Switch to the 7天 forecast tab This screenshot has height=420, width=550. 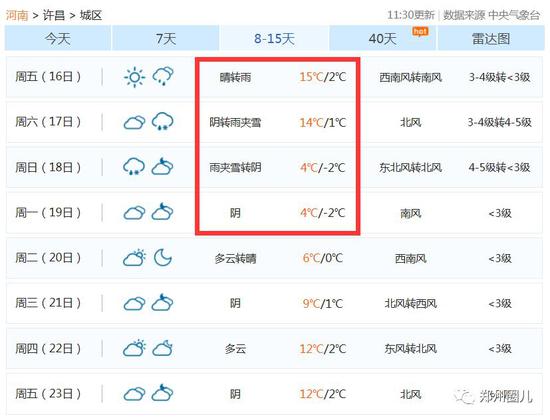(x=166, y=38)
